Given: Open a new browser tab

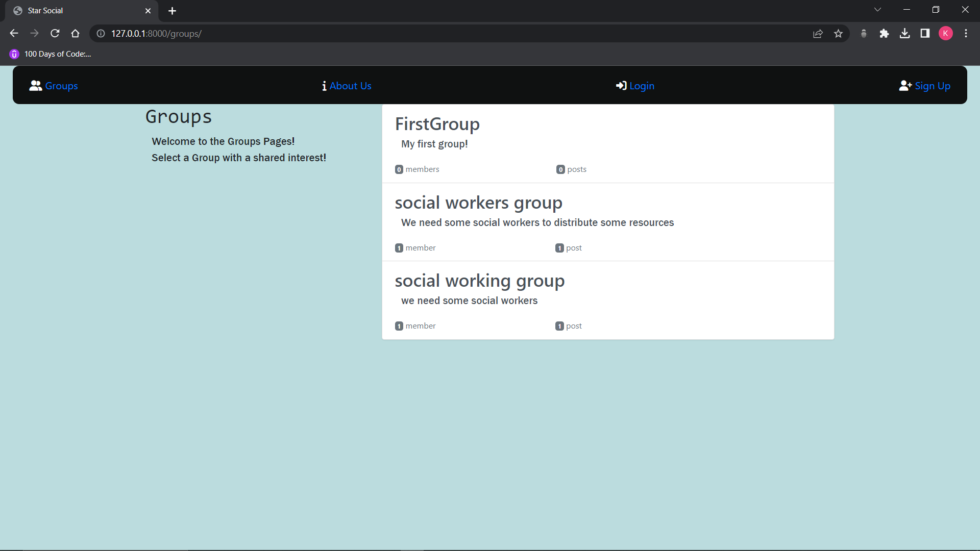Looking at the screenshot, I should pyautogui.click(x=172, y=11).
